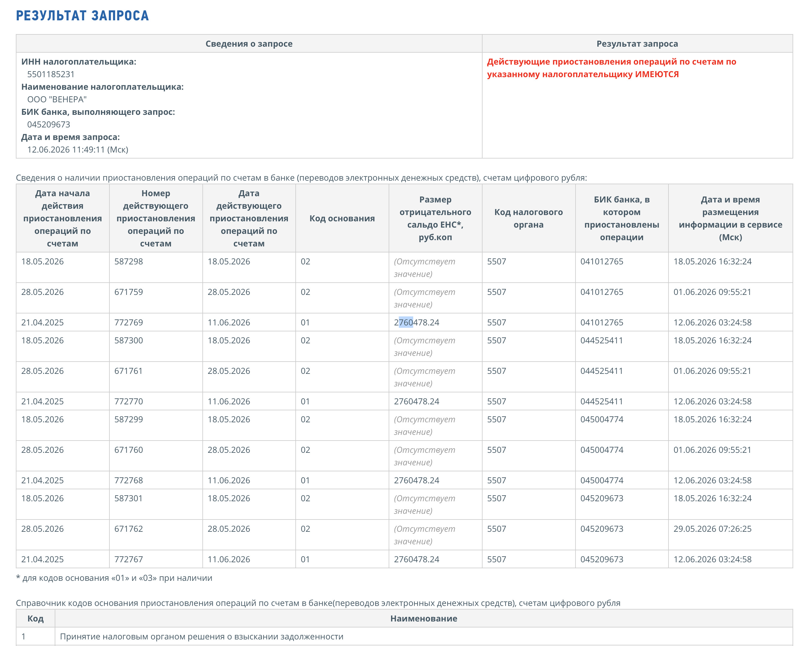The height and width of the screenshot is (646, 812).
Task: Click the code 1 description about debt collection decision
Action: click(x=202, y=637)
